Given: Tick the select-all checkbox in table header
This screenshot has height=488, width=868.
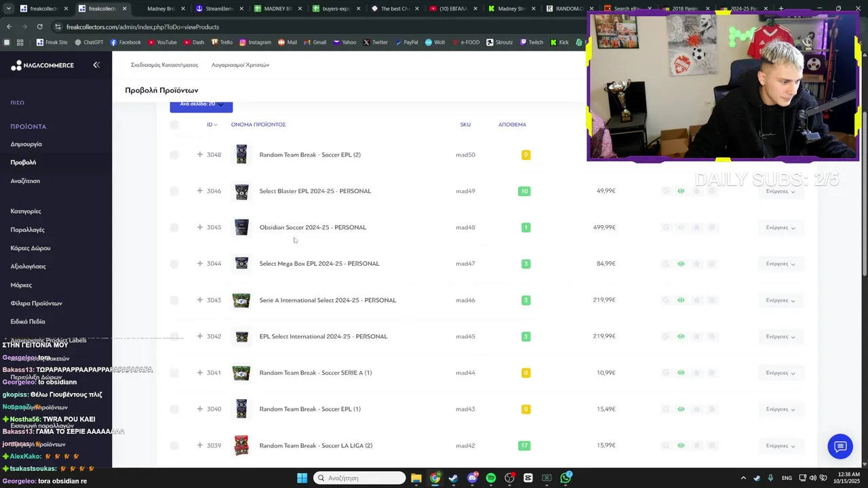Looking at the screenshot, I should [x=174, y=125].
